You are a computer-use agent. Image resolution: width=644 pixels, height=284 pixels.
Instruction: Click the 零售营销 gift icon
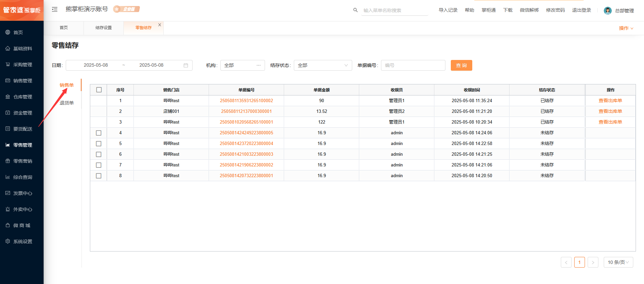pos(8,161)
